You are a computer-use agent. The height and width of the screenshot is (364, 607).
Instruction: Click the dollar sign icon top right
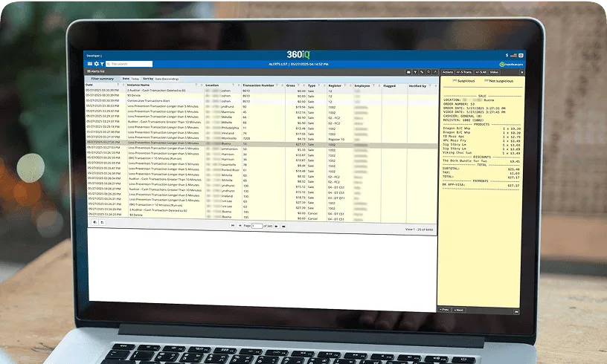tap(507, 55)
